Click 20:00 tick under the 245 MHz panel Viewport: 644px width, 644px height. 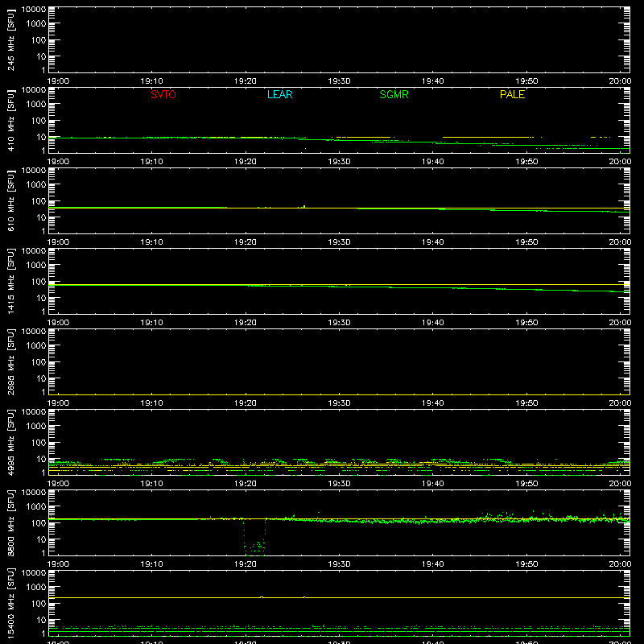[620, 81]
